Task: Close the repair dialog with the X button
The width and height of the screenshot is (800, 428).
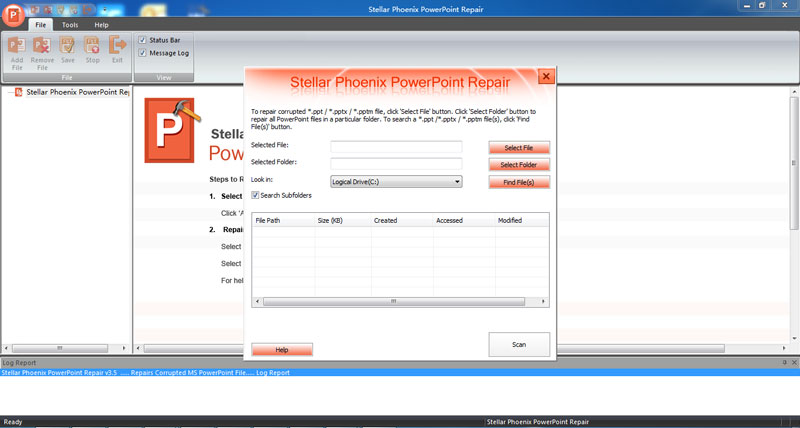Action: (545, 77)
